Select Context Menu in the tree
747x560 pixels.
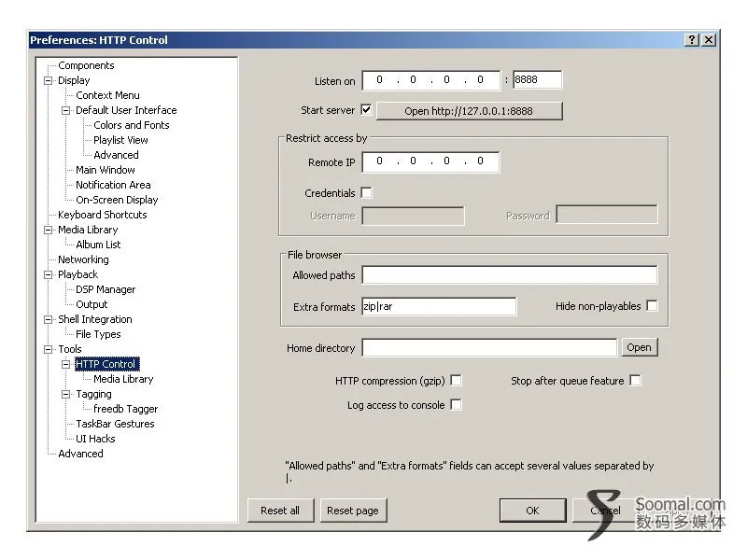tap(107, 95)
